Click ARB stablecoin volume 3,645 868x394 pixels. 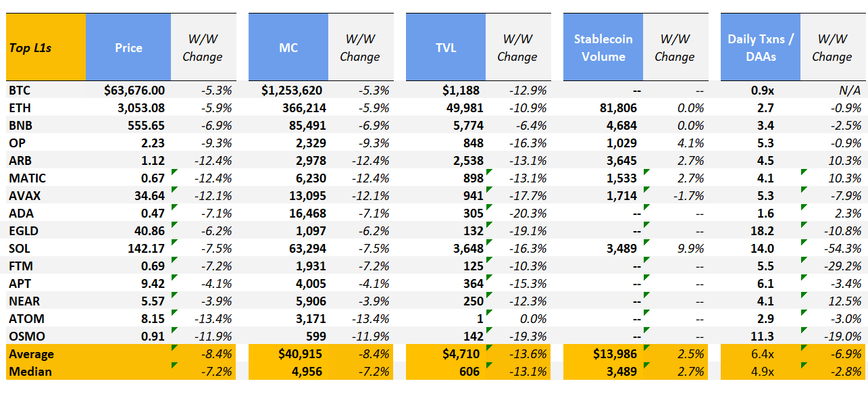pyautogui.click(x=623, y=160)
